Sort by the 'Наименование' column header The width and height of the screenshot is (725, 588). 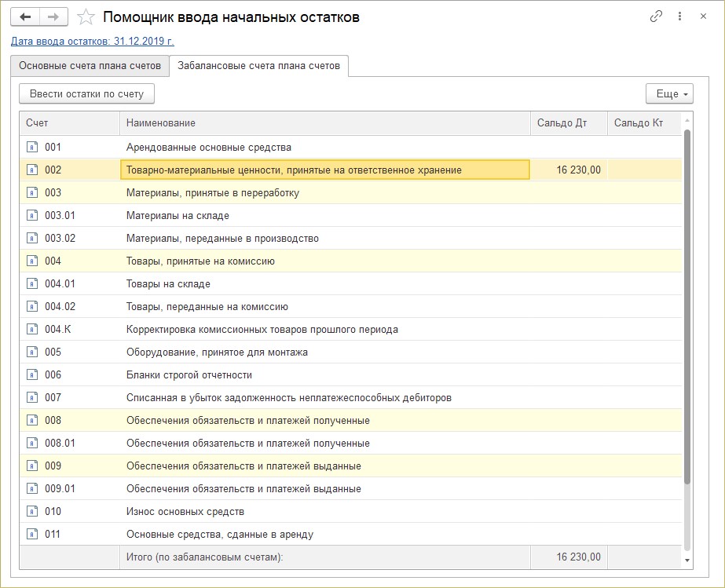tap(325, 123)
